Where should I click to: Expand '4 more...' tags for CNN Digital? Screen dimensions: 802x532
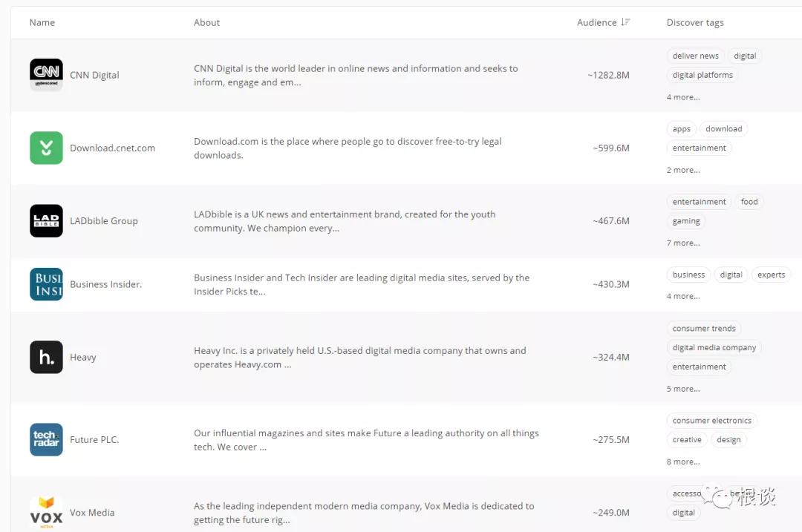tap(683, 97)
